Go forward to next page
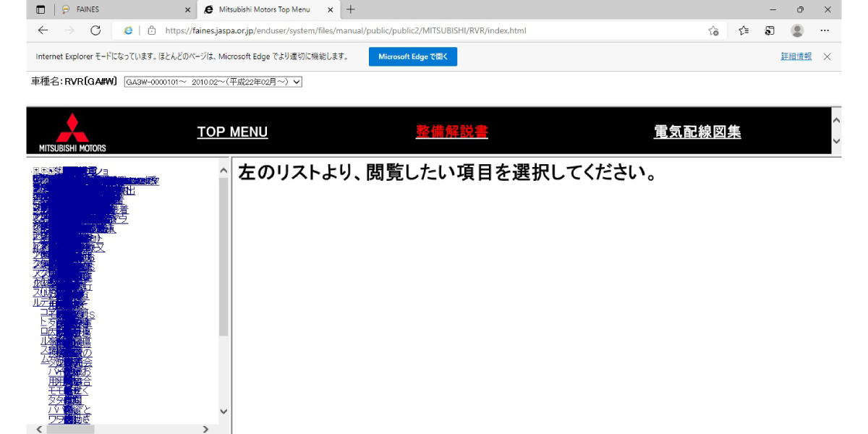Image resolution: width=868 pixels, height=434 pixels. (69, 30)
